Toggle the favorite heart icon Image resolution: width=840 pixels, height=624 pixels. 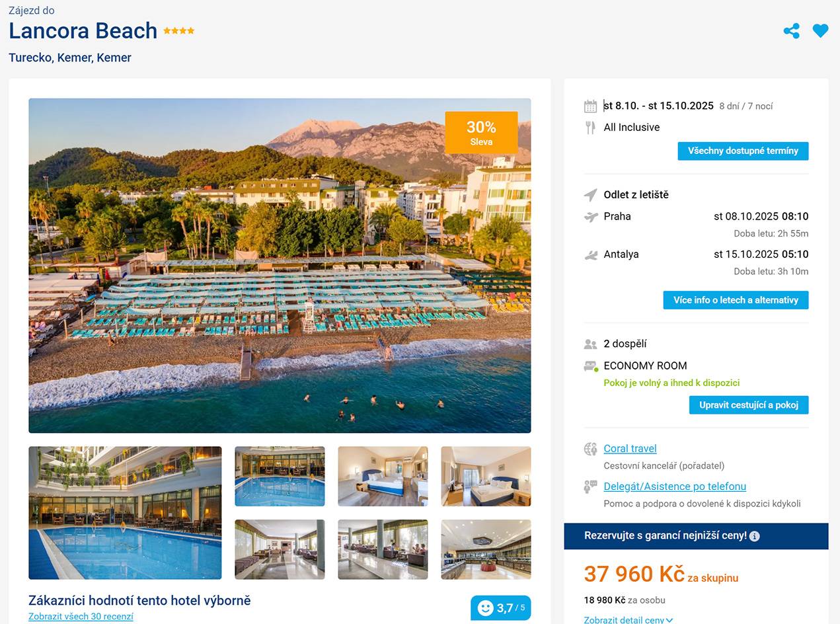coord(820,30)
